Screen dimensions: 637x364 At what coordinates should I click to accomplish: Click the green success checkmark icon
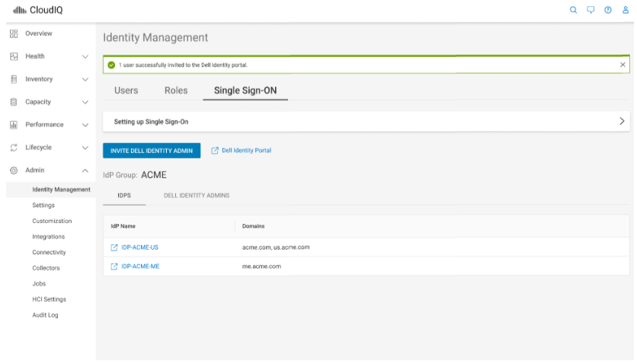(111, 65)
